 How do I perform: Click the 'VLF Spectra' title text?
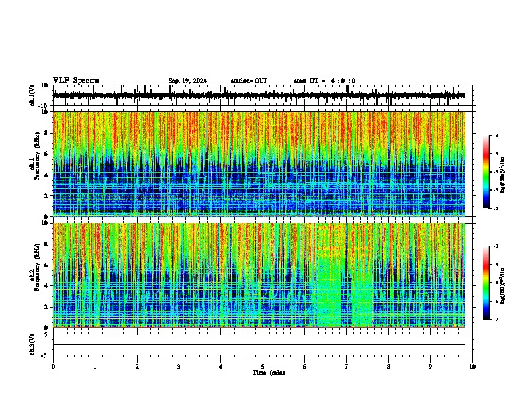76,81
